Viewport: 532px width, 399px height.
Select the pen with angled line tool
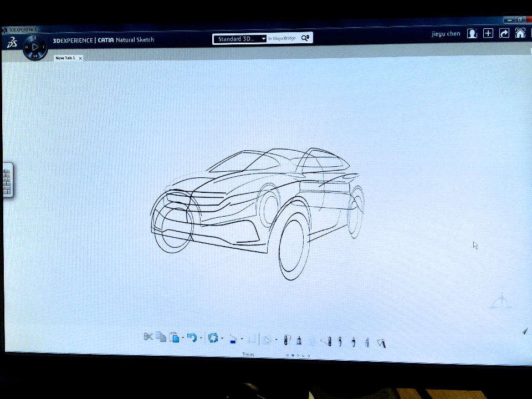(326, 341)
